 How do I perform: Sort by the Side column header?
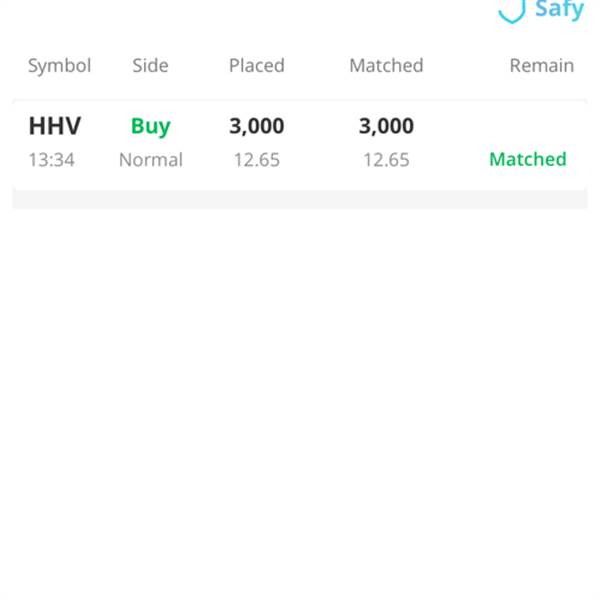(x=150, y=65)
